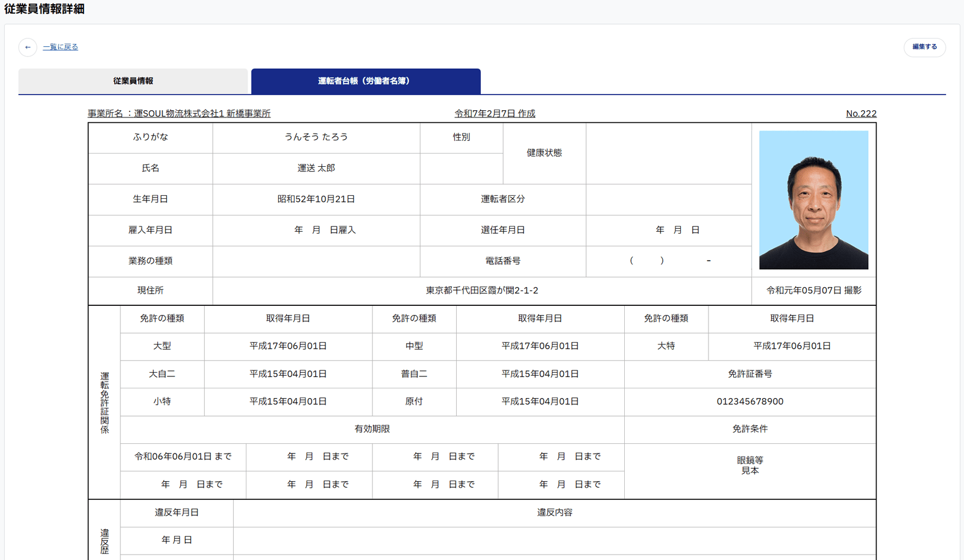Screen dimensions: 964x560
Task: Click the birthdate 昭和52年10月21日 cell
Action: click(316, 199)
